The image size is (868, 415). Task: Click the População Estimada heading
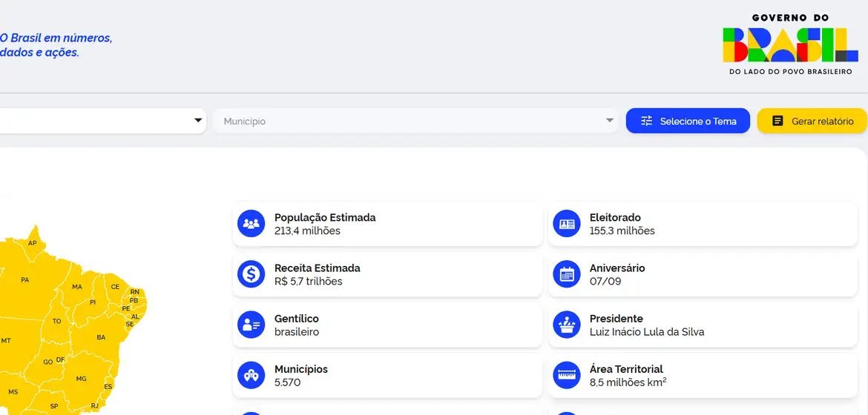(x=325, y=217)
